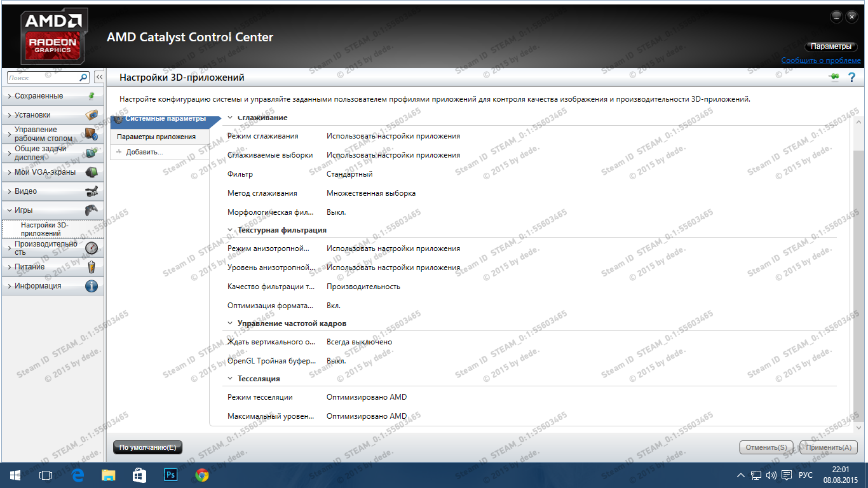Click the Информация info icon
This screenshot has width=868, height=488.
pyautogui.click(x=92, y=286)
